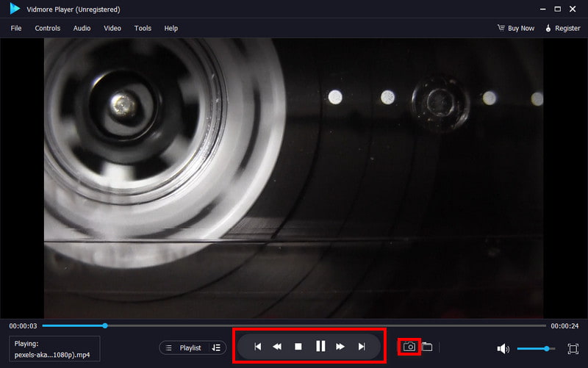This screenshot has height=368, width=588.
Task: Click the Buy Now link
Action: tap(516, 28)
